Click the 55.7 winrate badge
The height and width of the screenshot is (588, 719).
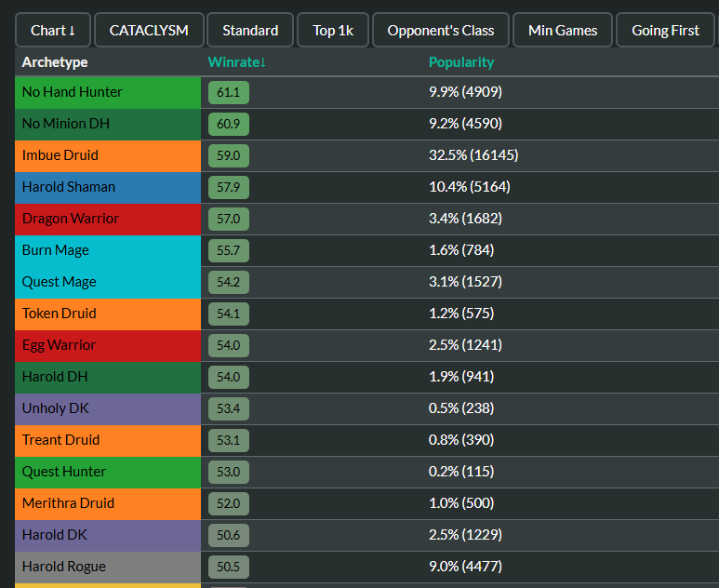coord(229,251)
